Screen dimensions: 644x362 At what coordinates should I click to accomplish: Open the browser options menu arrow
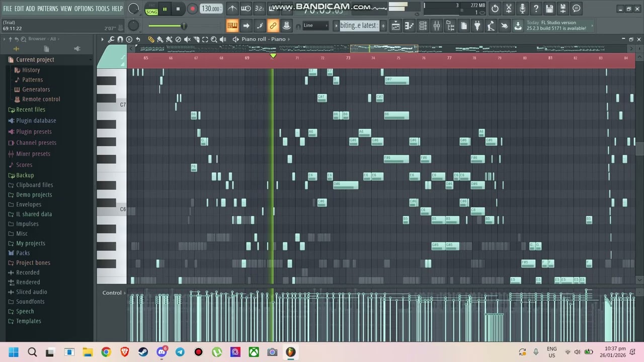tap(4, 39)
